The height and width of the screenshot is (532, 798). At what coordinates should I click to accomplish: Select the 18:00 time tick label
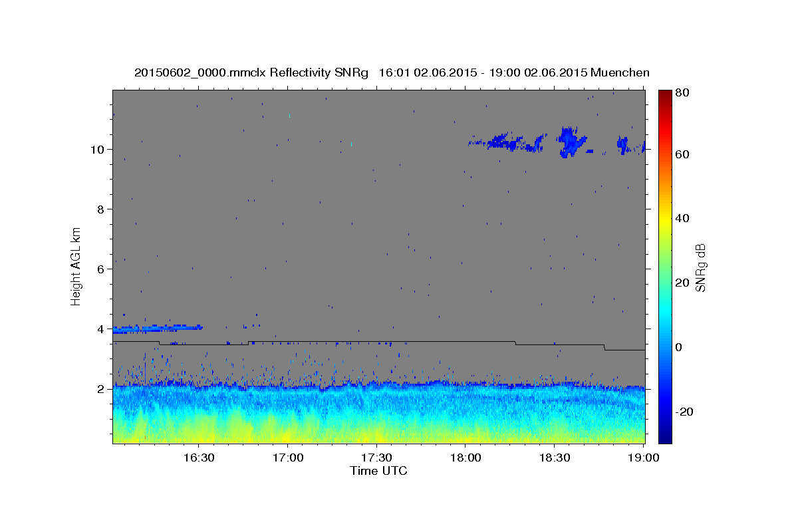(465, 458)
